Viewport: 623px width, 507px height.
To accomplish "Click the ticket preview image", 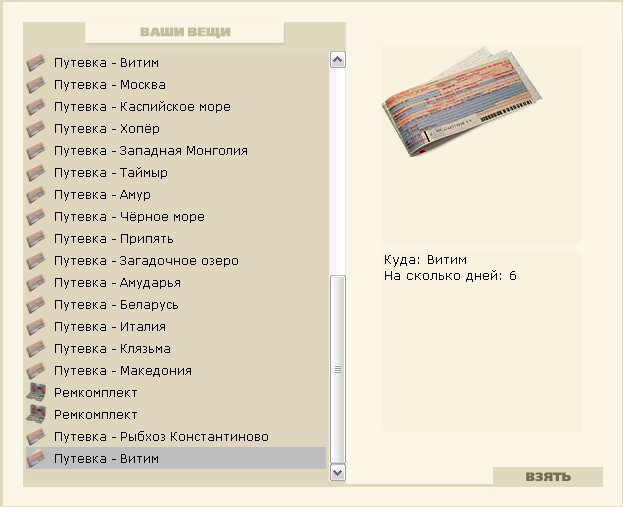I will (x=462, y=102).
